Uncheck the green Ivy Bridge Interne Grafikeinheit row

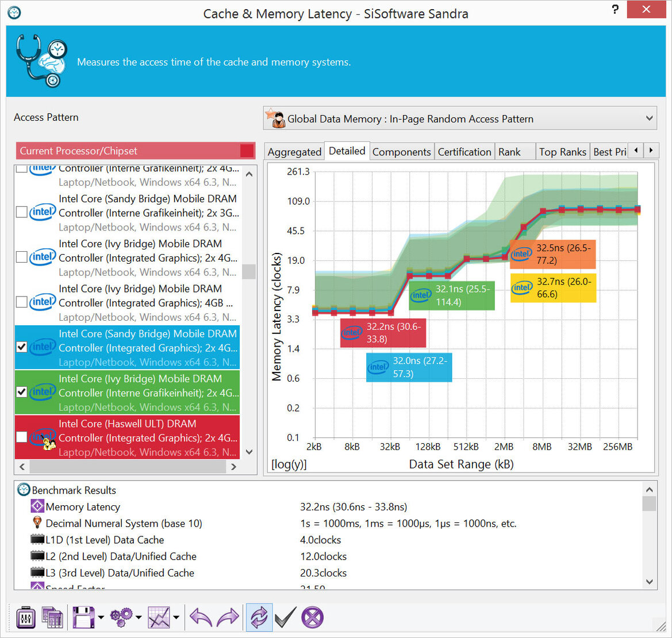21,392
